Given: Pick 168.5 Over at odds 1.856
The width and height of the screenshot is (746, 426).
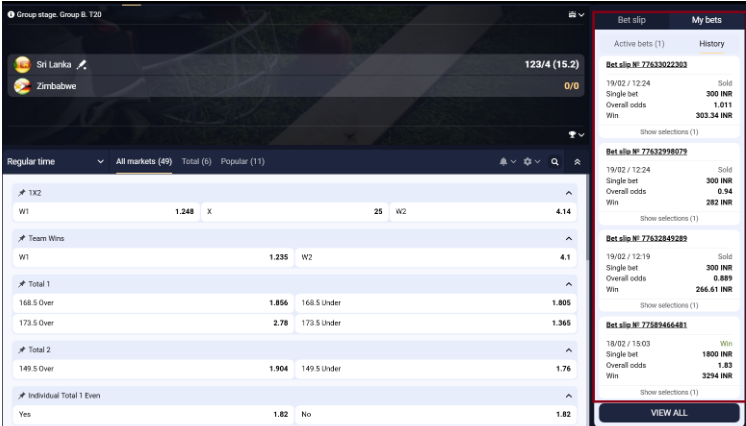Looking at the screenshot, I should pos(152,302).
